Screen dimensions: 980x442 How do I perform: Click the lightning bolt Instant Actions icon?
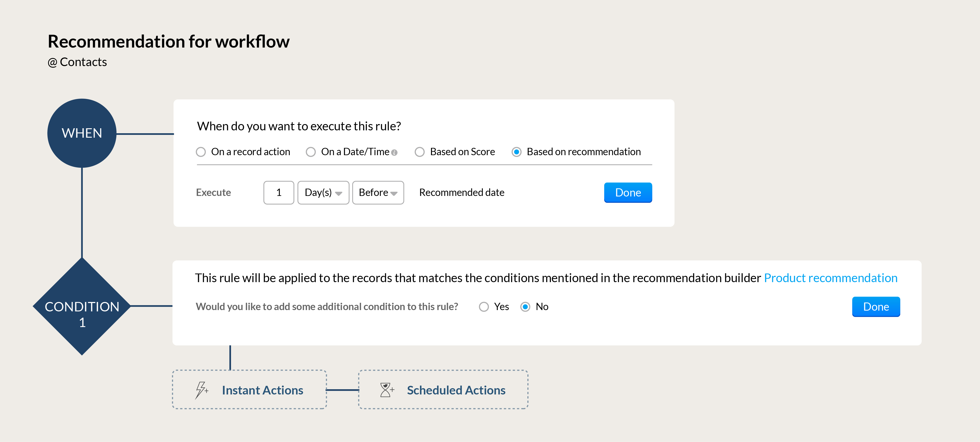(x=201, y=390)
